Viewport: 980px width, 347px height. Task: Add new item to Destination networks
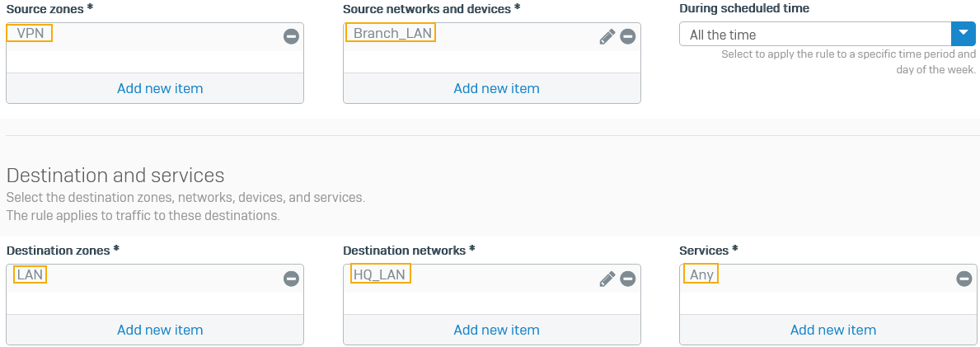496,330
